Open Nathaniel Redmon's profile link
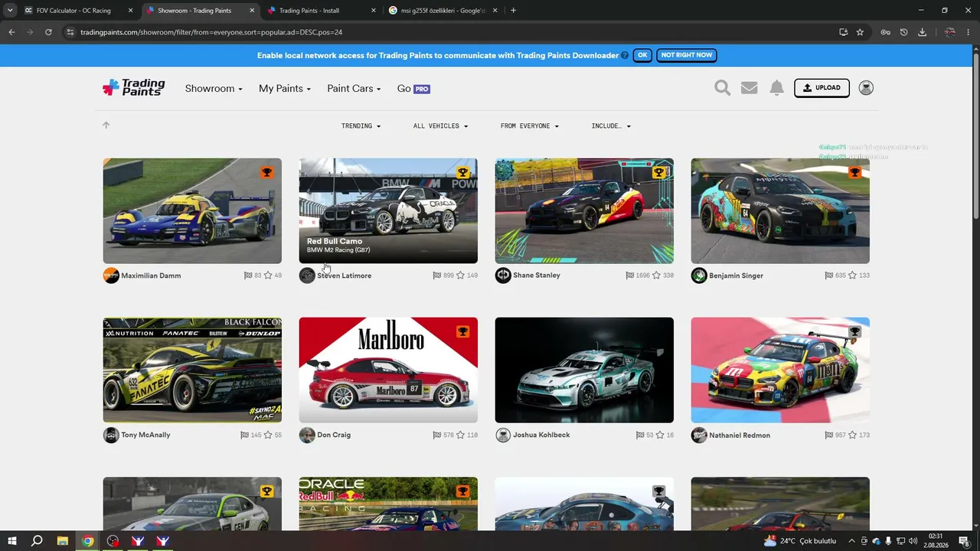980x551 pixels. (x=740, y=435)
